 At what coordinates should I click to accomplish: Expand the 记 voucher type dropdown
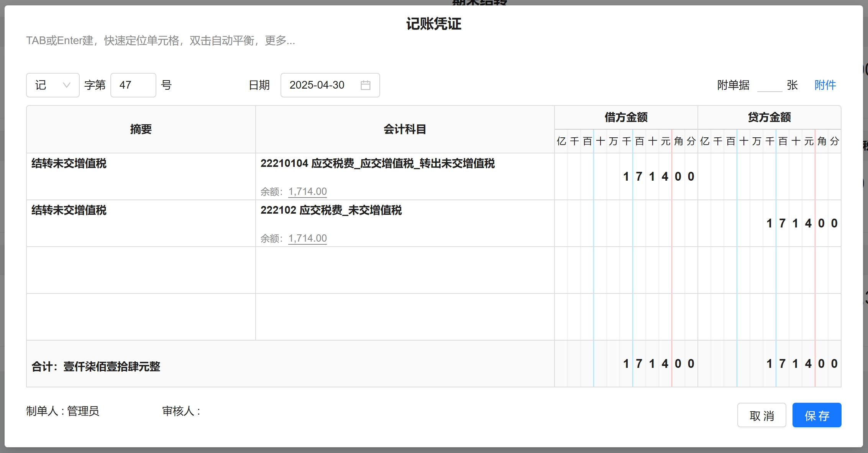[x=53, y=85]
